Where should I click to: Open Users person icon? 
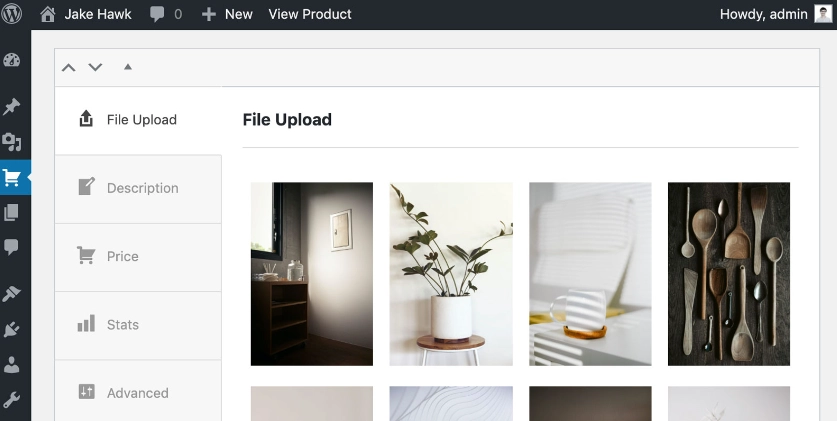point(11,365)
